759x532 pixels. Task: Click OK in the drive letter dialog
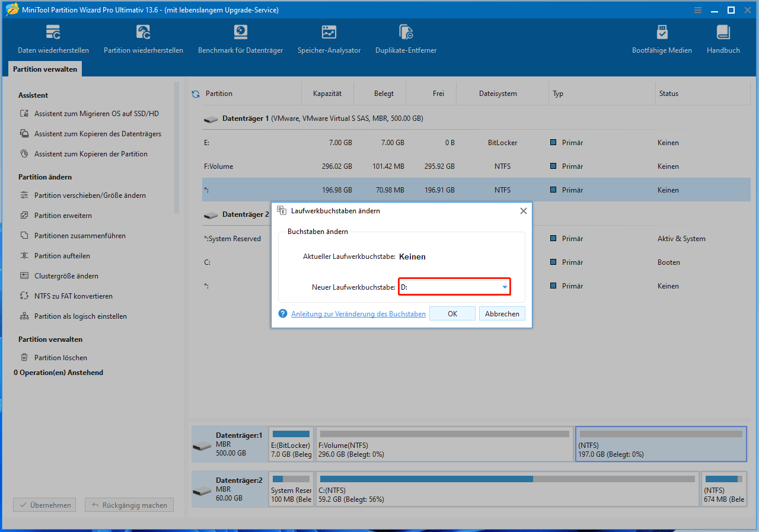tap(452, 314)
